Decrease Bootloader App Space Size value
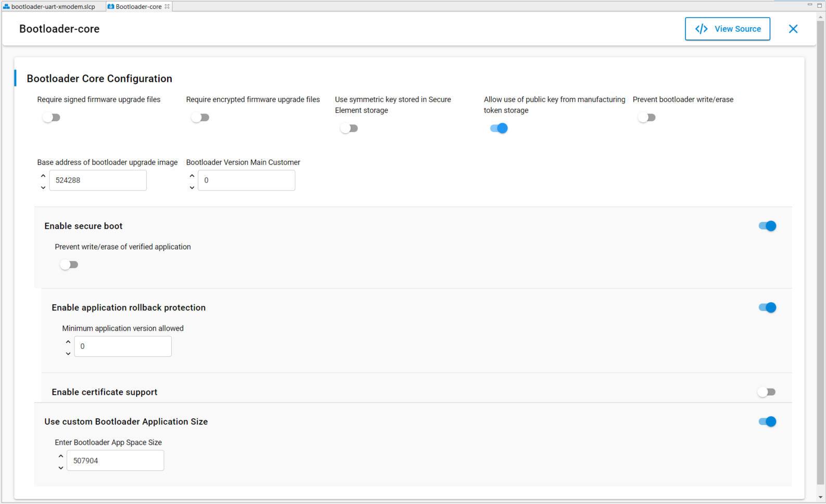The image size is (826, 504). click(61, 468)
